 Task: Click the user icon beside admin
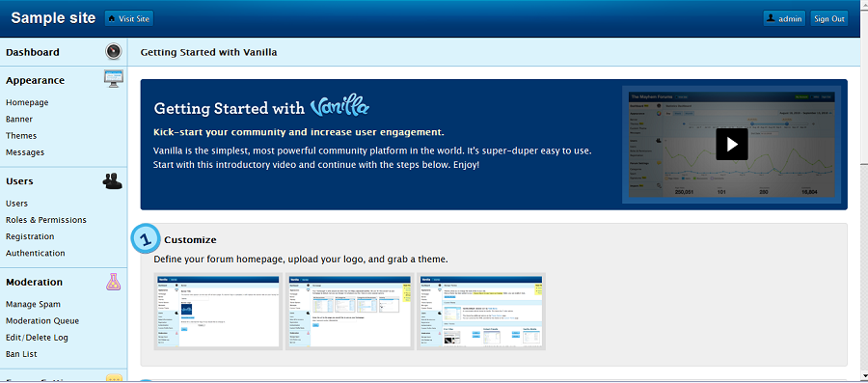(x=771, y=18)
